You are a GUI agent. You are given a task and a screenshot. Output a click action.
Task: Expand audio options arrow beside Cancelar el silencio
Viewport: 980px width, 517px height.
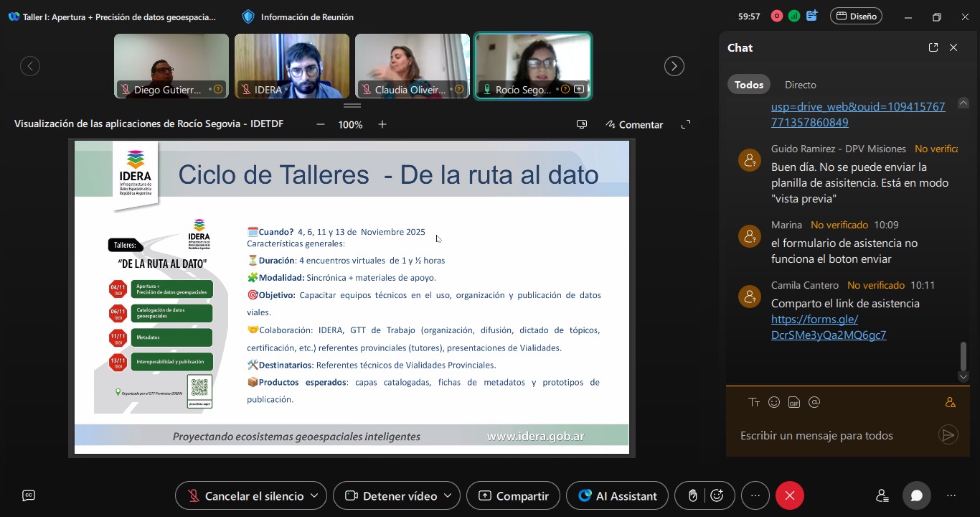click(x=314, y=495)
